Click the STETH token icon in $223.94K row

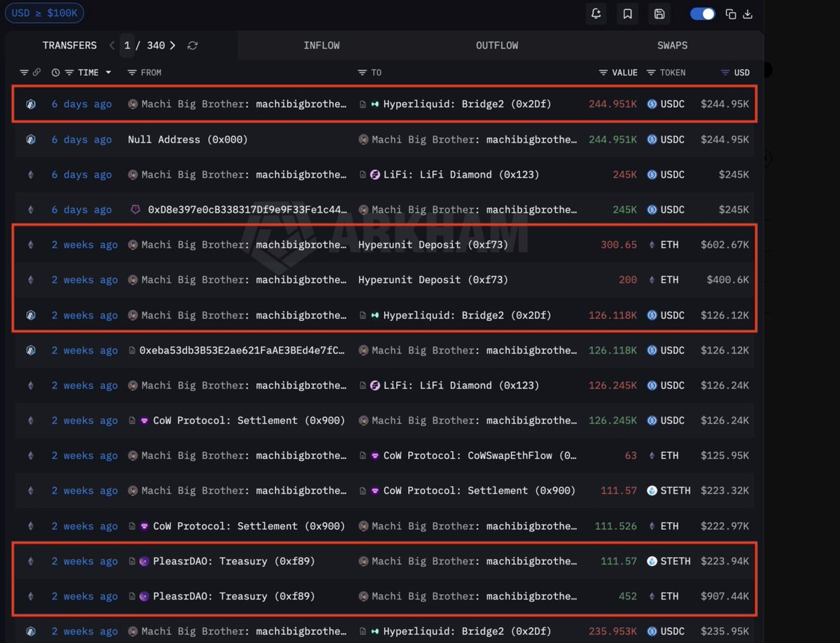[x=652, y=561]
